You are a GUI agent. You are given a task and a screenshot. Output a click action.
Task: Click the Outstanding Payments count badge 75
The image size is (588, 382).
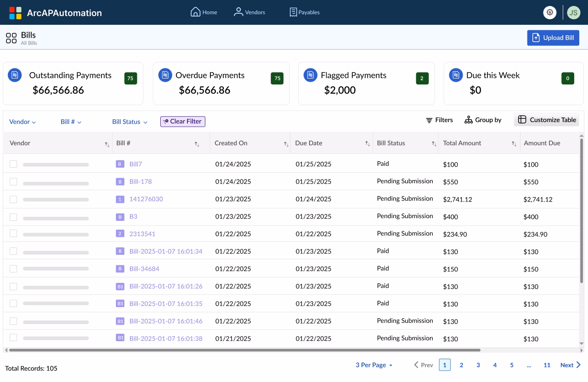click(x=130, y=78)
